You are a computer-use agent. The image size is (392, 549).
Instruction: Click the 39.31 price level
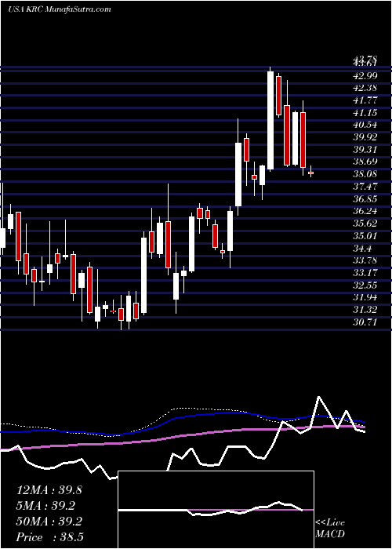tap(365, 150)
